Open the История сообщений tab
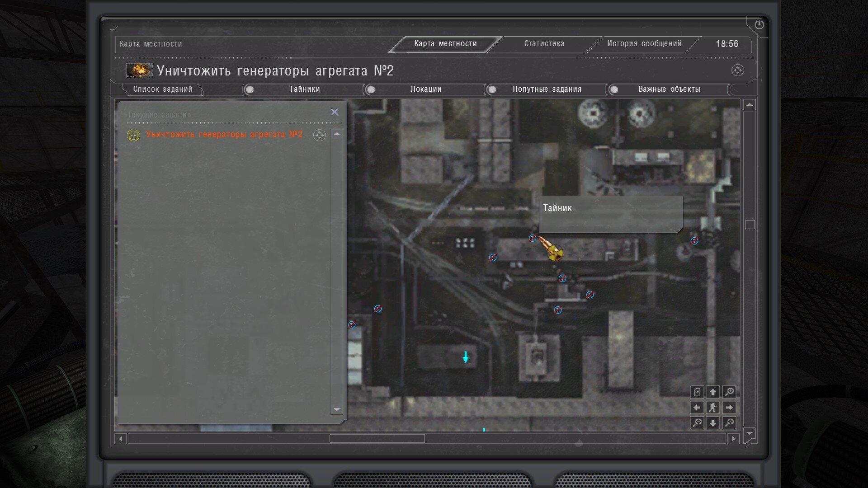868x488 pixels. pyautogui.click(x=644, y=44)
